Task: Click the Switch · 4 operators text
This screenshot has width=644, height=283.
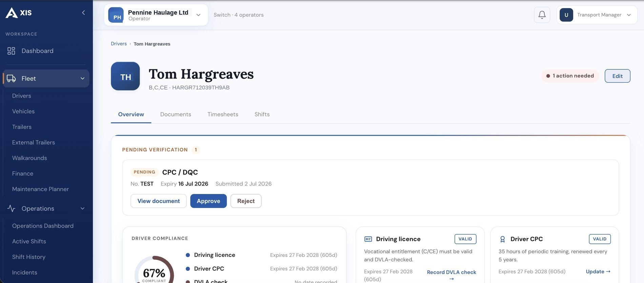Action: tap(239, 15)
